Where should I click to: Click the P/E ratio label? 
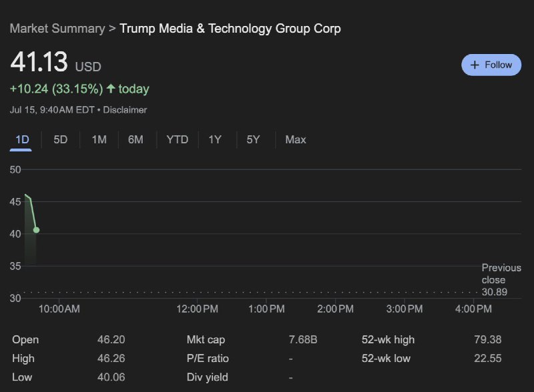tap(208, 358)
